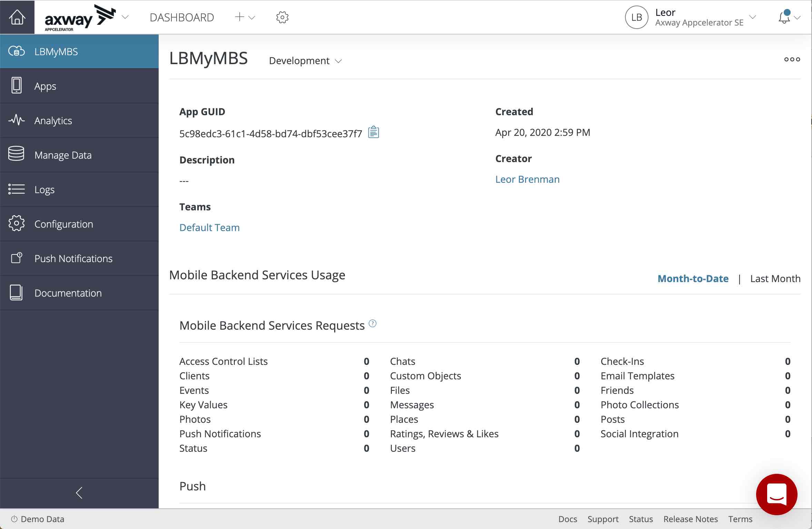Screen dimensions: 812x529
Task: Collapse the sidebar with the back chevron
Action: coord(79,492)
